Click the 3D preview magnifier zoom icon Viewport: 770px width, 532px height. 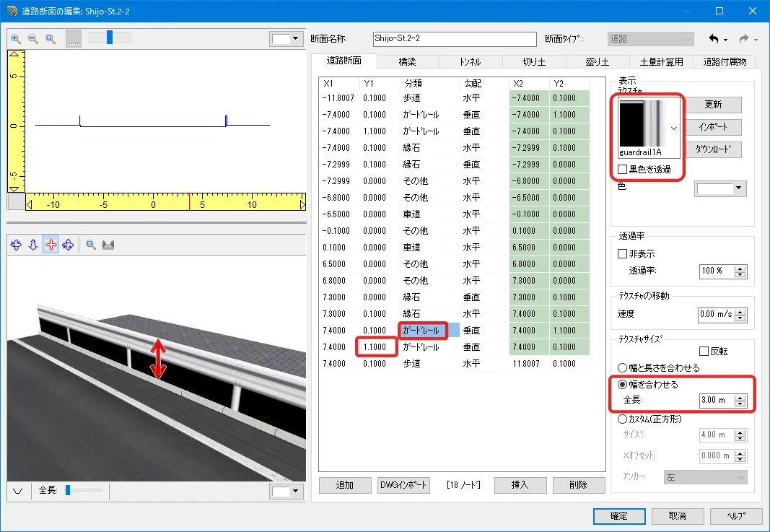pyautogui.click(x=91, y=245)
